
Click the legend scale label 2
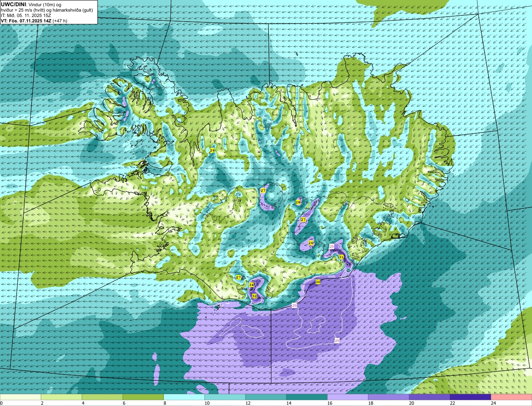[x=42, y=403]
